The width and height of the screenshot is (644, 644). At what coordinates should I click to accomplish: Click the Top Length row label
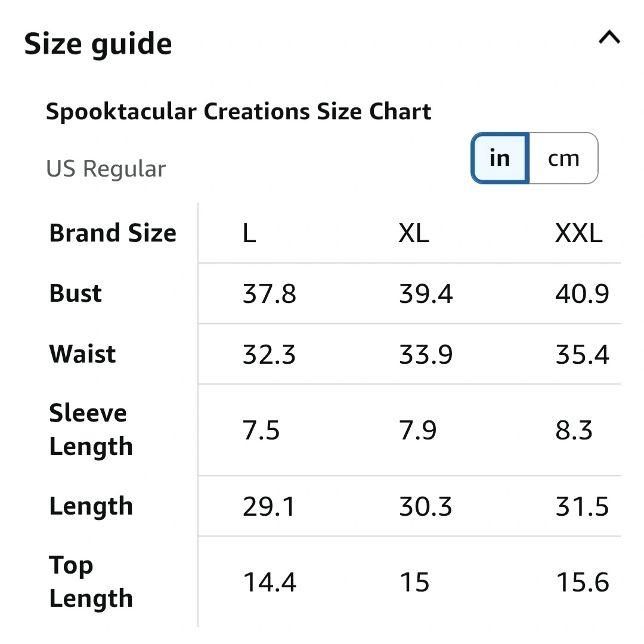click(x=91, y=582)
